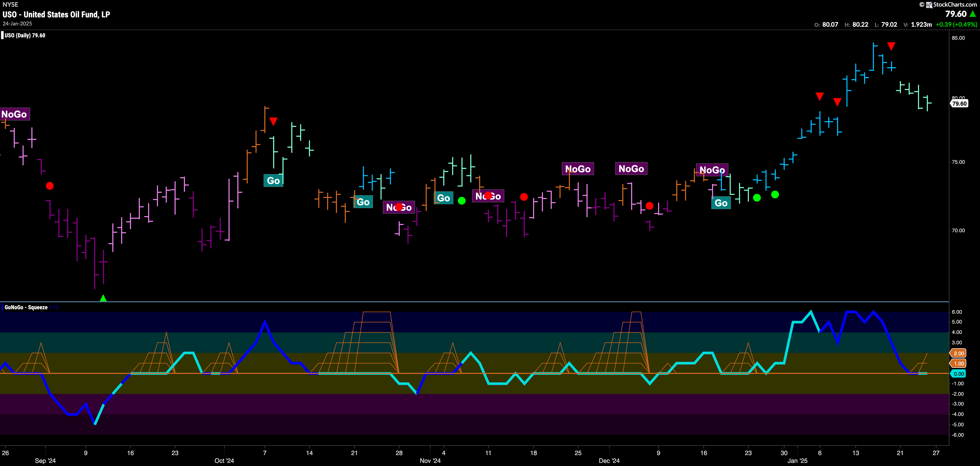Click the first green dot after December 23

[757, 198]
